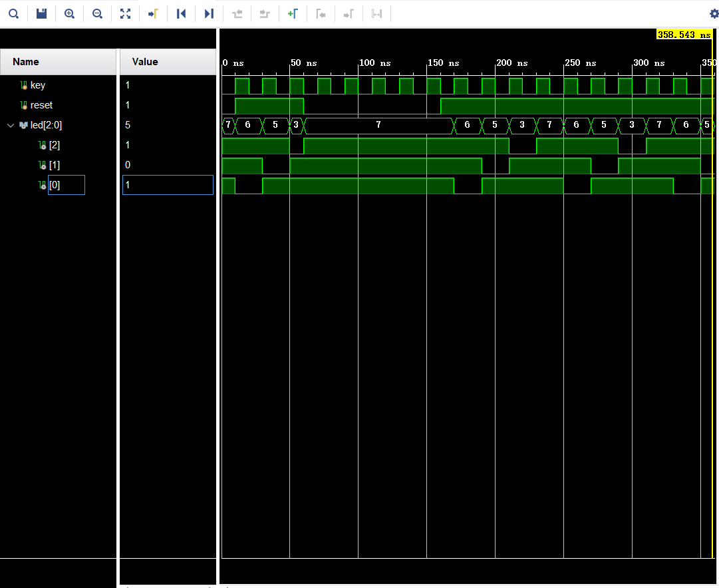Open the search tool in the waveform toolbar

point(14,14)
